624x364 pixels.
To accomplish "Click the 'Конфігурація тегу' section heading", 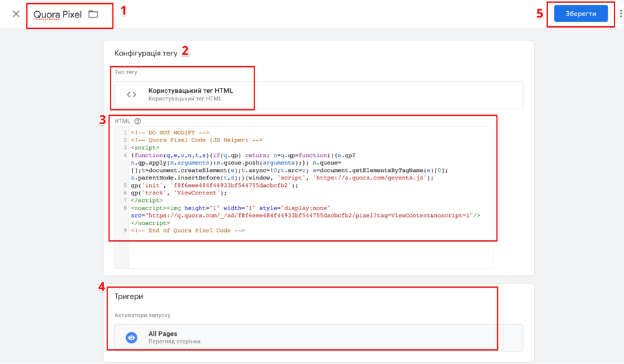I will (x=145, y=53).
